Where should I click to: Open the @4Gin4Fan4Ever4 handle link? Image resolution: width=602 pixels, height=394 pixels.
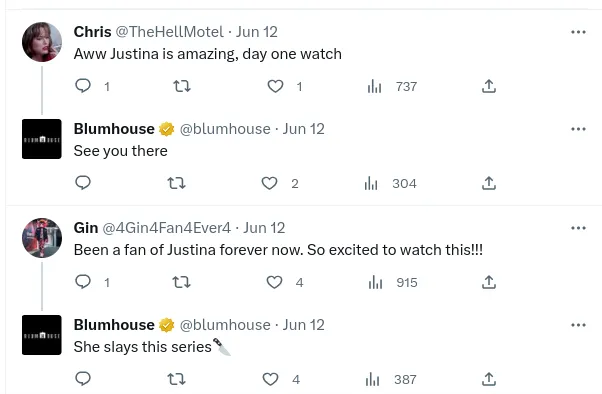coord(167,228)
